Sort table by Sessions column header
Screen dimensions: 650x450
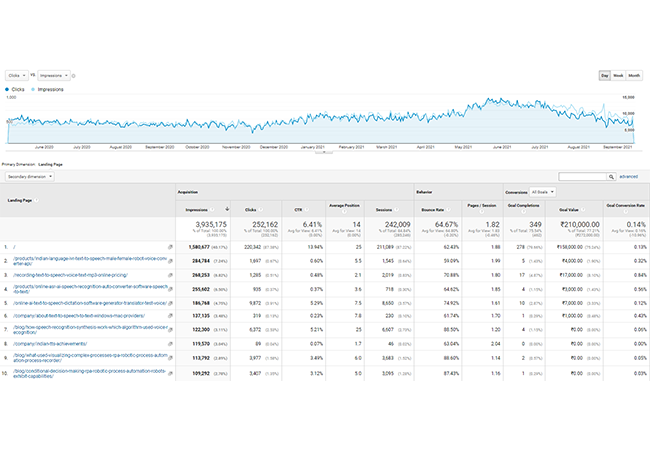[x=385, y=209]
